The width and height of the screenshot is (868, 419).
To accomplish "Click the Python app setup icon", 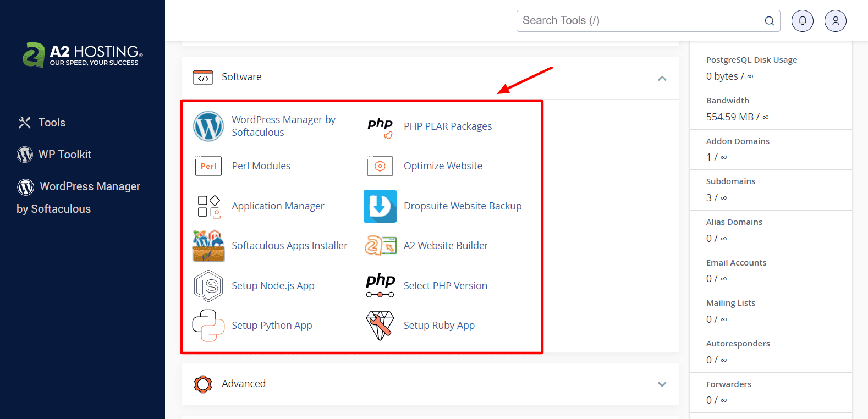I will 208,326.
